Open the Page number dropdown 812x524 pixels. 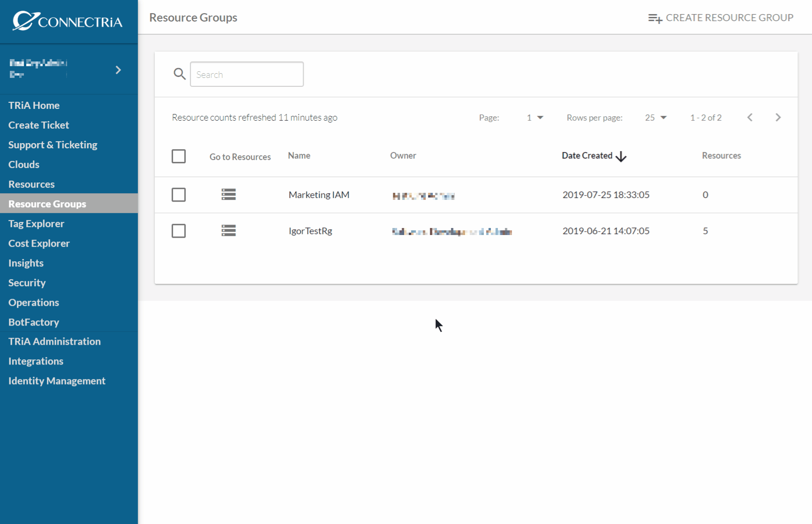click(534, 118)
